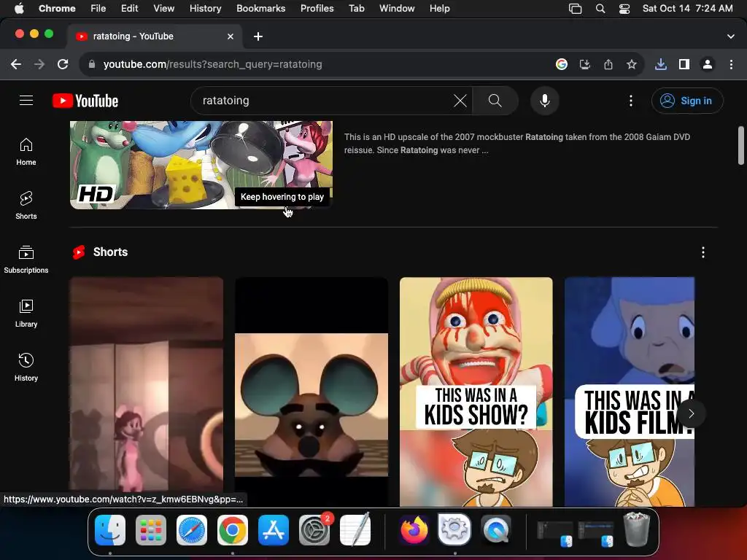Play 'This was in a kids film' Short
The width and height of the screenshot is (747, 560).
pos(630,392)
